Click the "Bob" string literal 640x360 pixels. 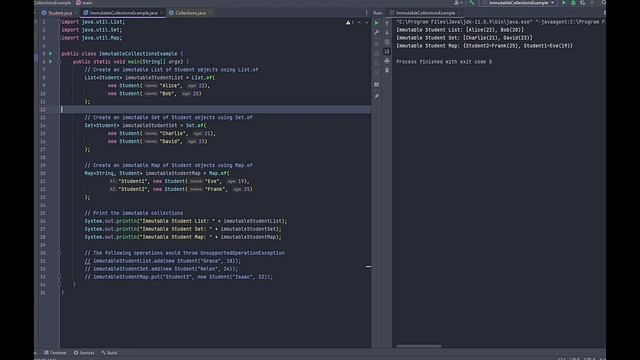tap(167, 93)
